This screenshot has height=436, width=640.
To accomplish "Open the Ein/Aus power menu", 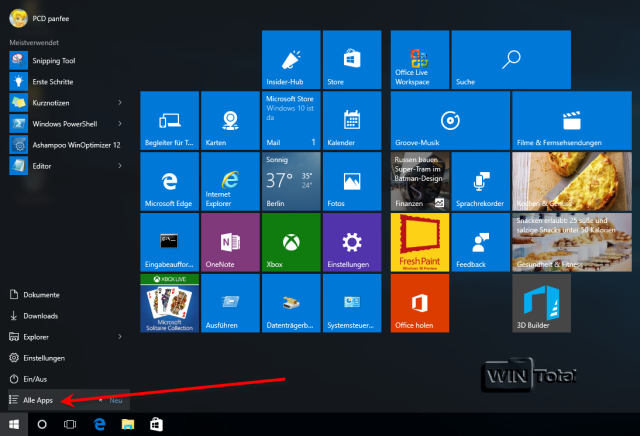I will tap(28, 379).
